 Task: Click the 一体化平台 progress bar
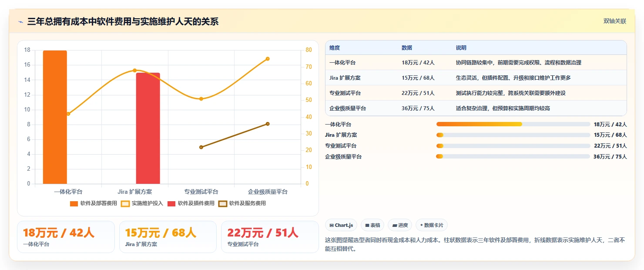pos(513,125)
